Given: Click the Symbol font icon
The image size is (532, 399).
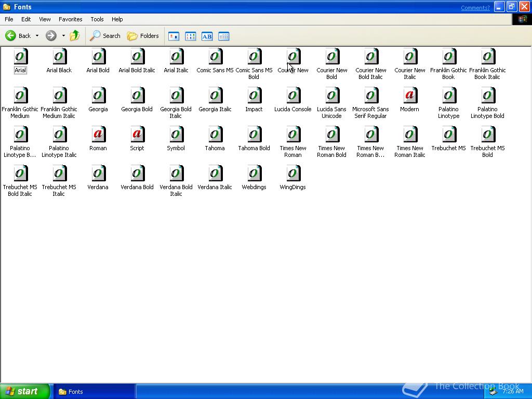Looking at the screenshot, I should [x=176, y=135].
